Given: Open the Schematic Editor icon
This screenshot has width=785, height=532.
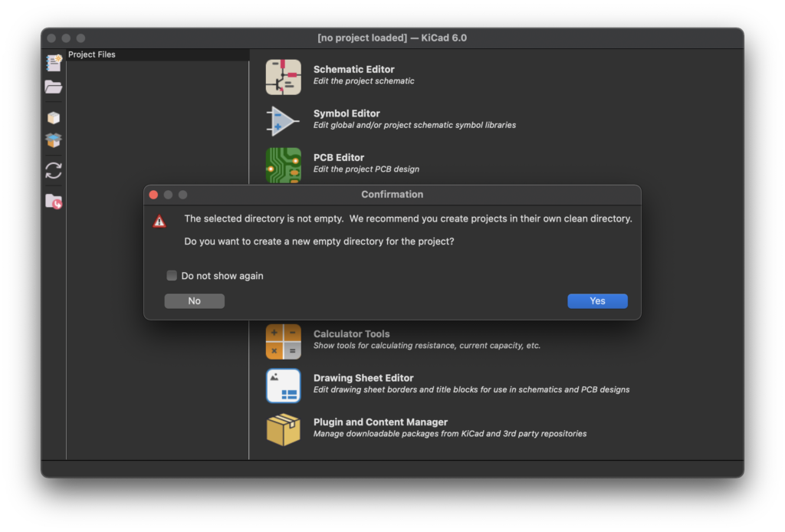Looking at the screenshot, I should [x=284, y=77].
